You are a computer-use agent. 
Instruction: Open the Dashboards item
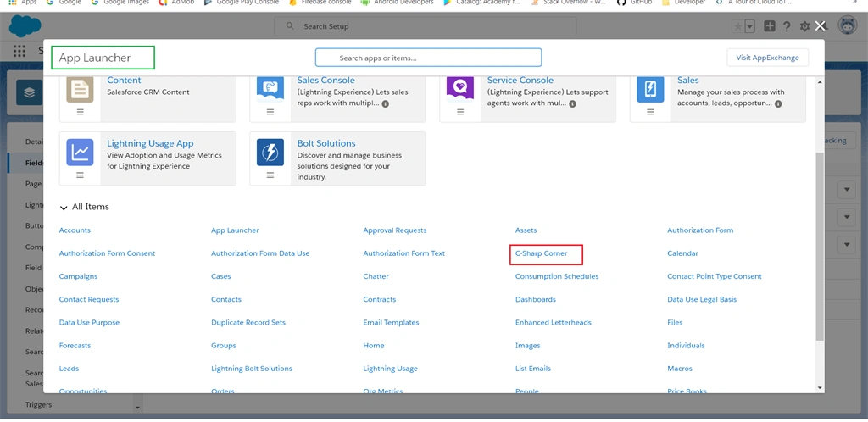pos(536,299)
